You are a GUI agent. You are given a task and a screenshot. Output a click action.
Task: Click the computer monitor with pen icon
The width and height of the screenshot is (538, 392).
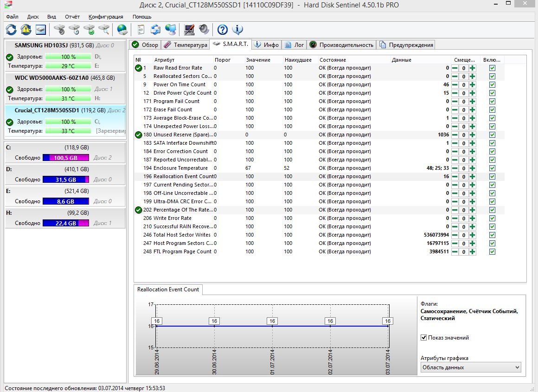tap(189, 30)
